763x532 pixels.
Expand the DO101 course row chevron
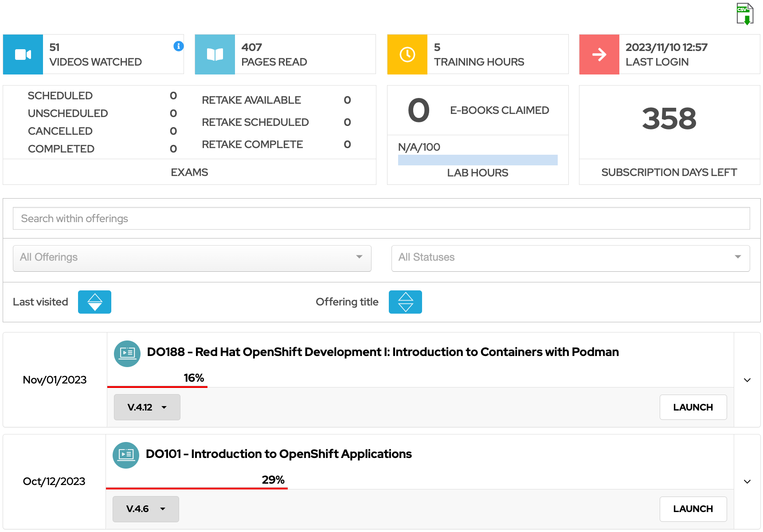coord(747,481)
